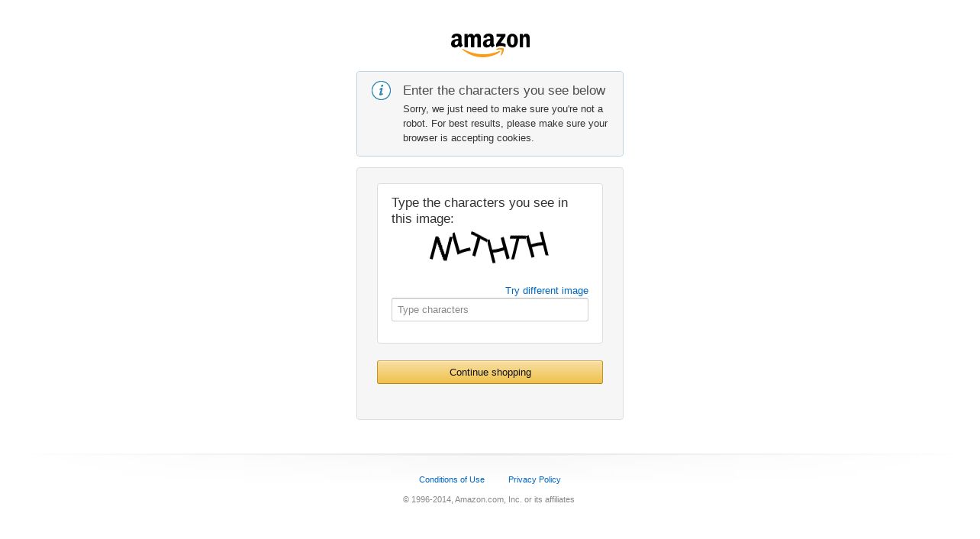
Task: Click the orange smile arrow under amazon wordmark
Action: 484,53
